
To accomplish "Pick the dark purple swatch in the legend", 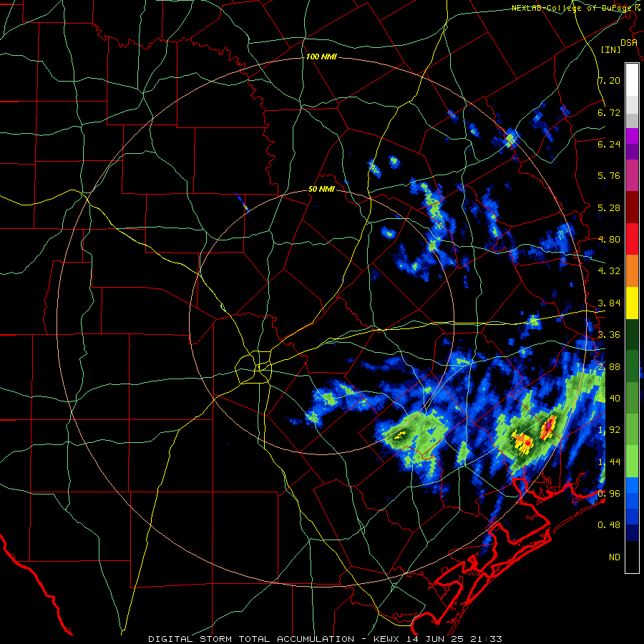I will (x=632, y=152).
